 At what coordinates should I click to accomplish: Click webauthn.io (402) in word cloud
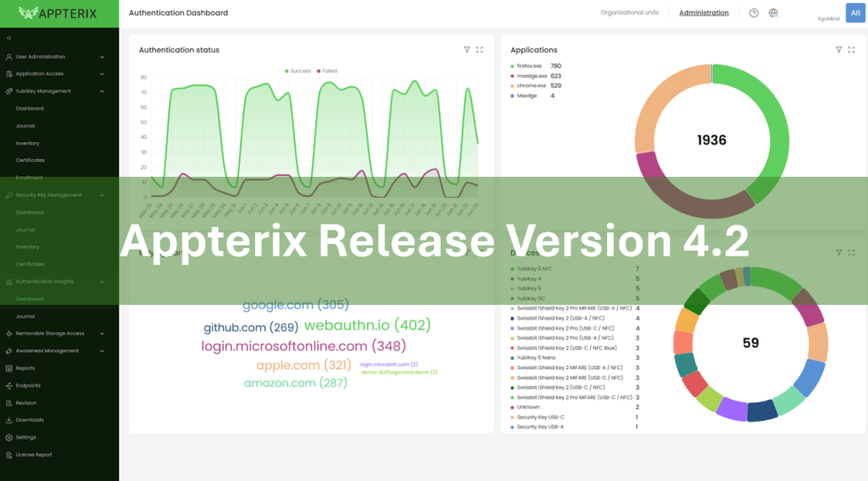[368, 325]
